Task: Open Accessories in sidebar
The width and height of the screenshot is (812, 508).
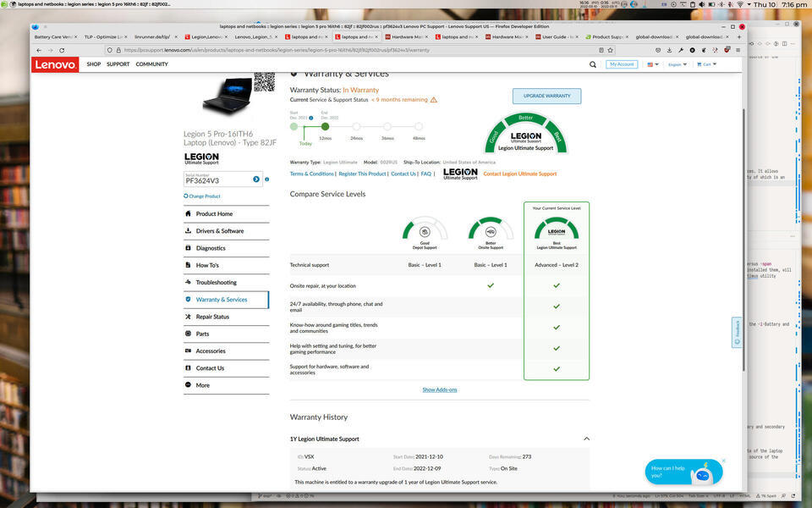Action: (227, 351)
